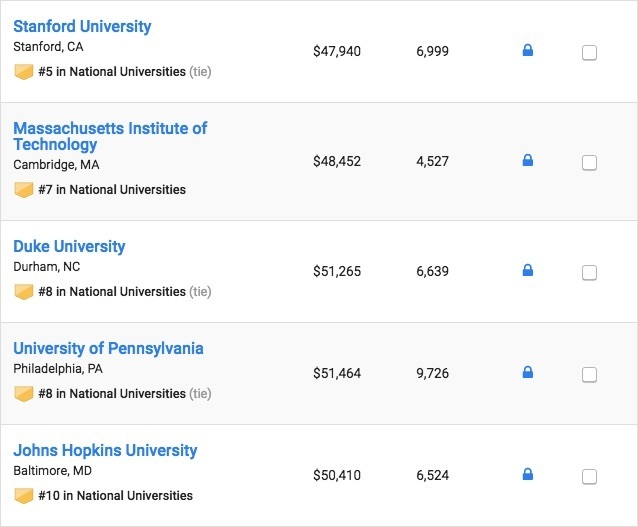
Task: Go to Johns Hopkins University link
Action: [x=105, y=450]
